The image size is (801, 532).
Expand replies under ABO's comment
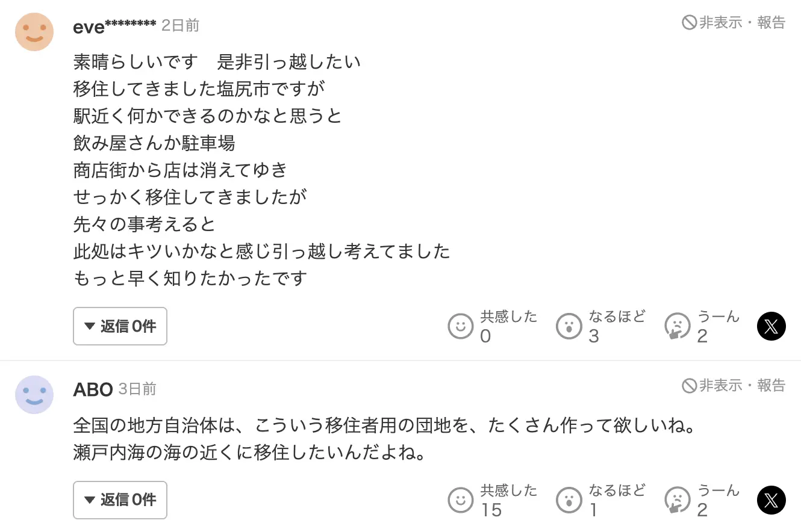(120, 500)
